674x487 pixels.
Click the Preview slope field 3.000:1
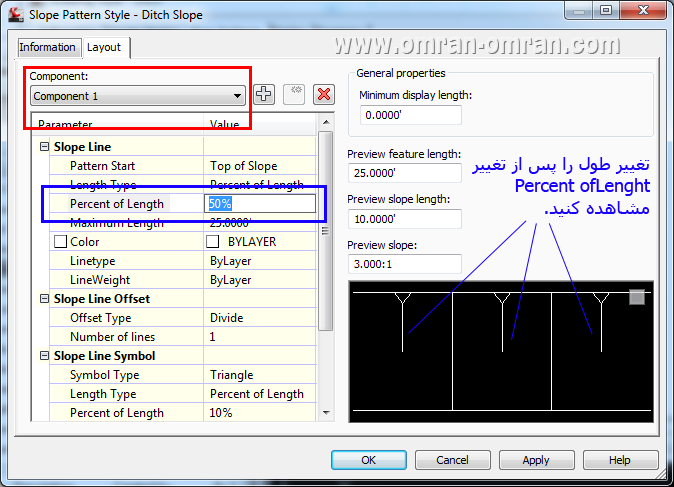(x=405, y=264)
